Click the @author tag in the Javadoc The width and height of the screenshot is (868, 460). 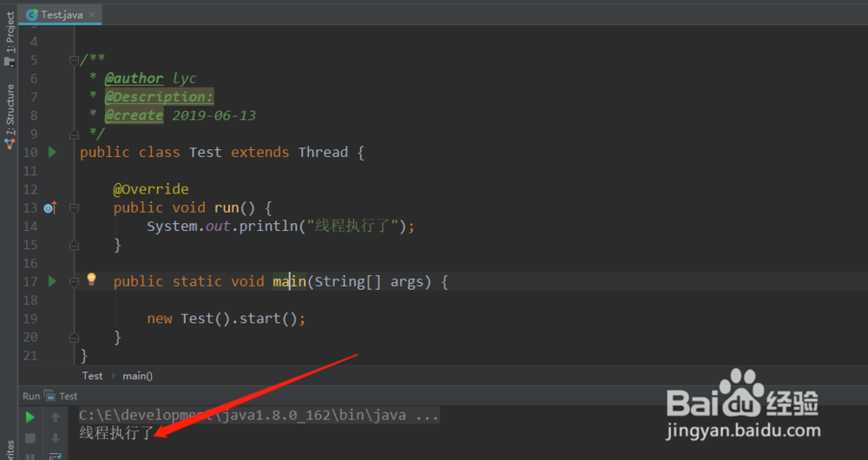(134, 79)
